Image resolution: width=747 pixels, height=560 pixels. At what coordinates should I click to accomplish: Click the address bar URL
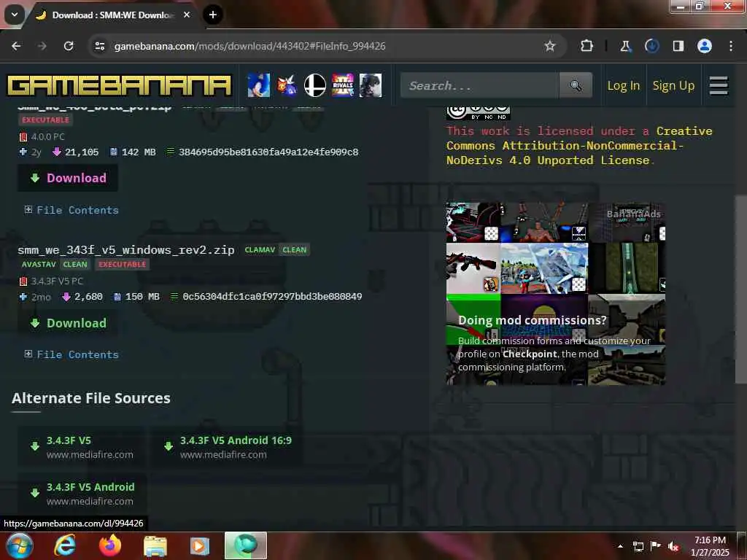pyautogui.click(x=249, y=46)
